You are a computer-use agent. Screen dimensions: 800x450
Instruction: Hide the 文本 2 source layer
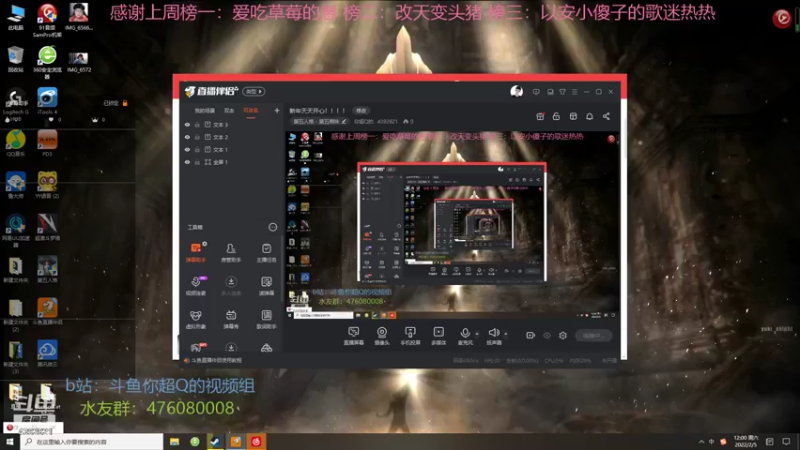187,137
